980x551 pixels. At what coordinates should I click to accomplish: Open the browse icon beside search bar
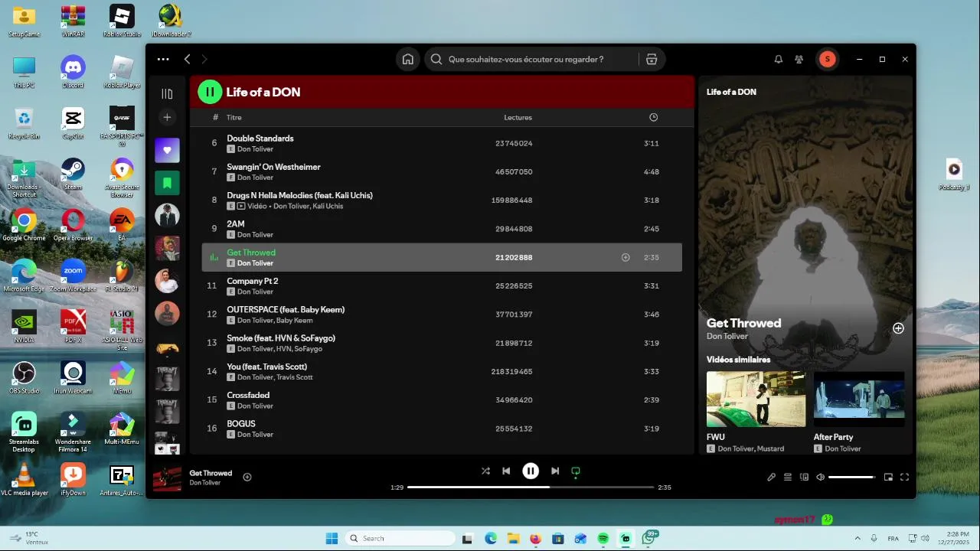[652, 59]
